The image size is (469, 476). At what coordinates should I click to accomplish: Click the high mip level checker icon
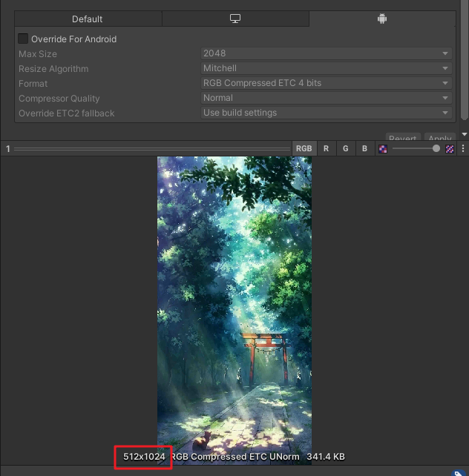pos(450,149)
